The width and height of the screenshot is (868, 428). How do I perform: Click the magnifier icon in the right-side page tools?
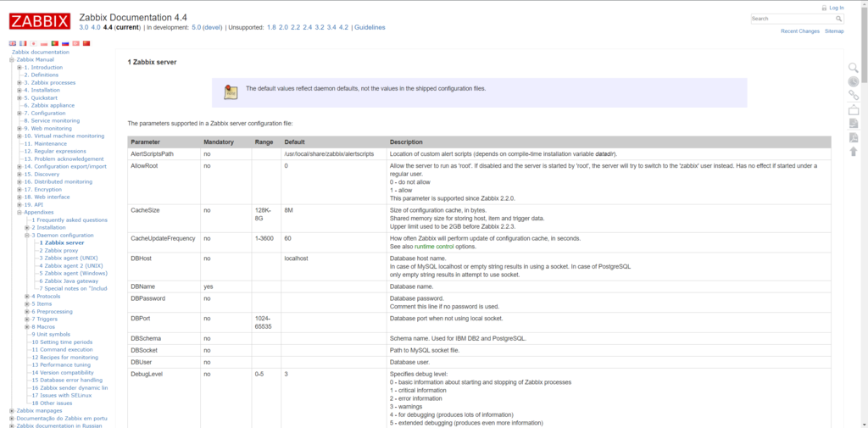coord(854,68)
